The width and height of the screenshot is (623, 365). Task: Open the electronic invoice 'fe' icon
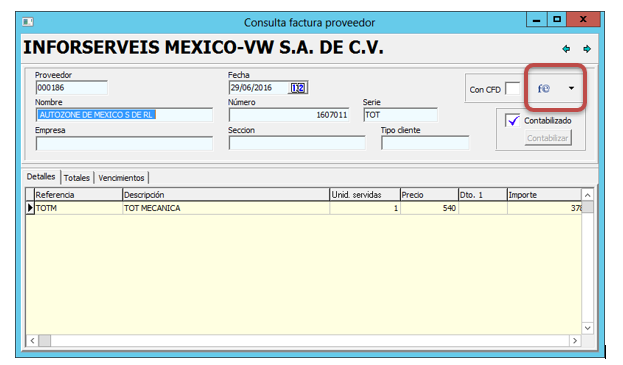tap(544, 89)
